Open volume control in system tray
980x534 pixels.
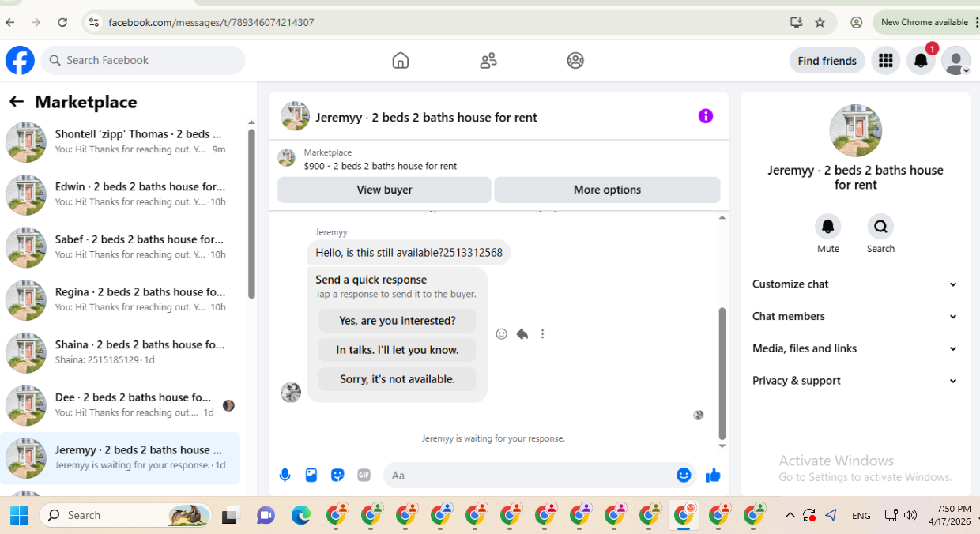[910, 515]
